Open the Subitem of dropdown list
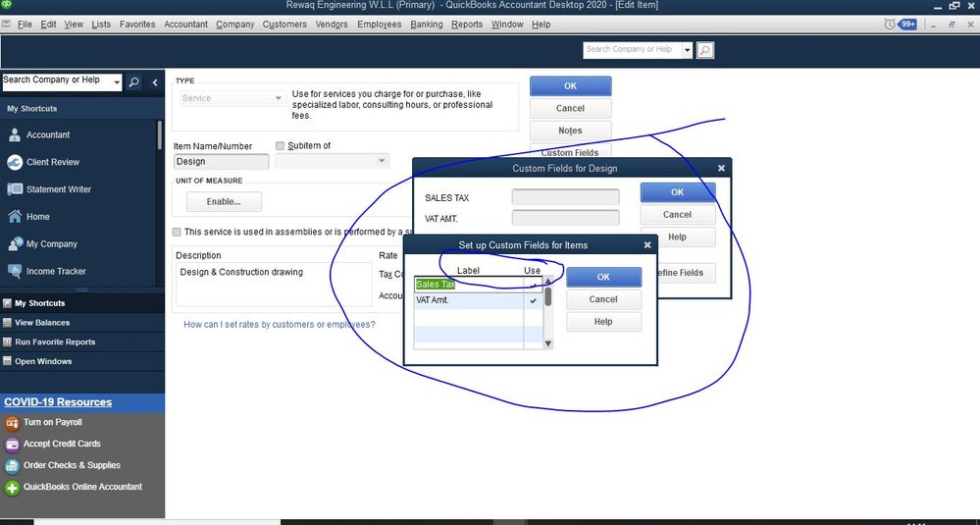This screenshot has width=980, height=525. tap(382, 161)
